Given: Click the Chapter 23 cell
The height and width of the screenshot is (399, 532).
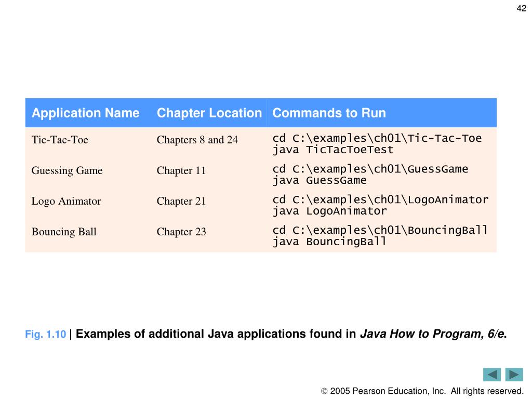Looking at the screenshot, I should [181, 232].
